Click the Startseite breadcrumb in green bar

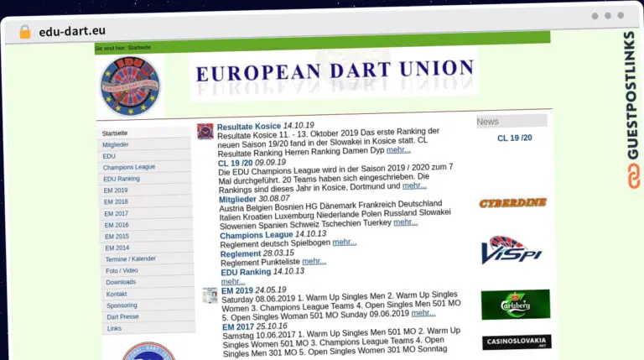pos(139,48)
